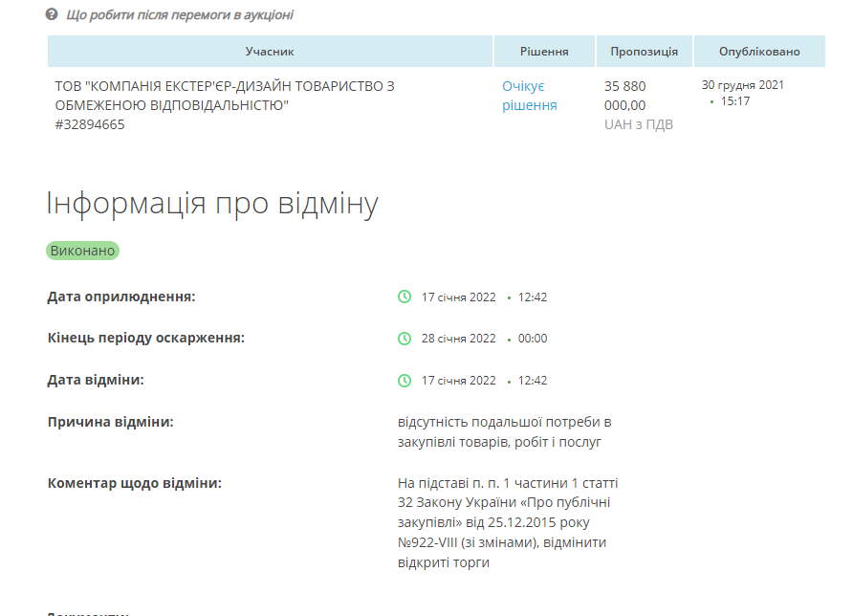Click the 'Учасник' column header

click(270, 52)
